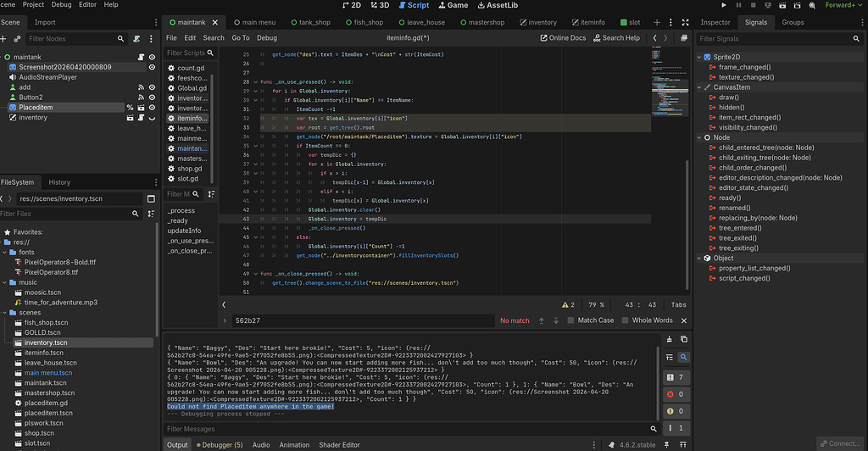
Task: Clear the output log with broom icon
Action: point(670,339)
